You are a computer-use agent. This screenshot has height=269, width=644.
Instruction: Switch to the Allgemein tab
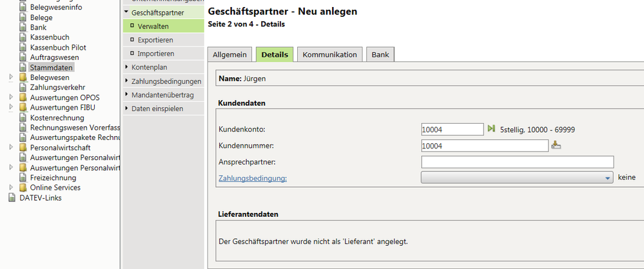tap(229, 55)
